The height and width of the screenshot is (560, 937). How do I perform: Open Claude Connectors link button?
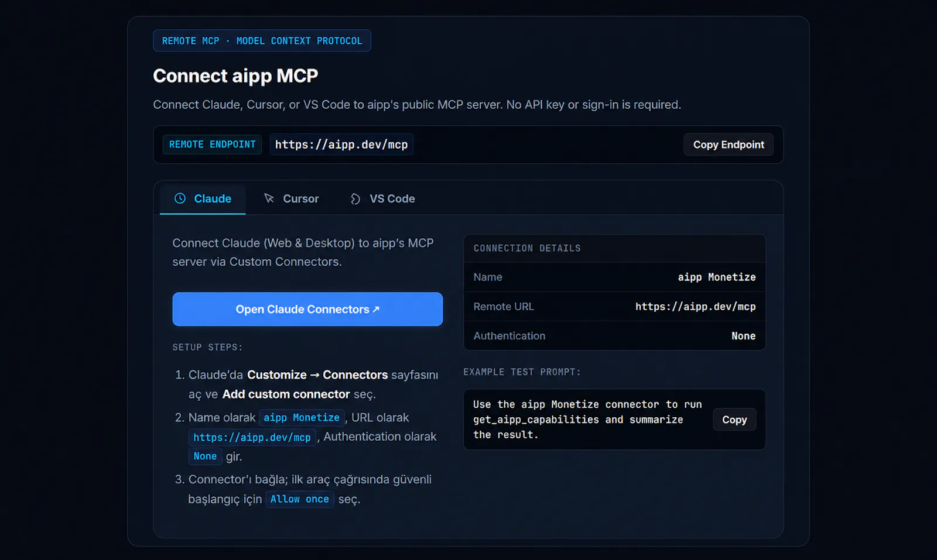(x=307, y=309)
